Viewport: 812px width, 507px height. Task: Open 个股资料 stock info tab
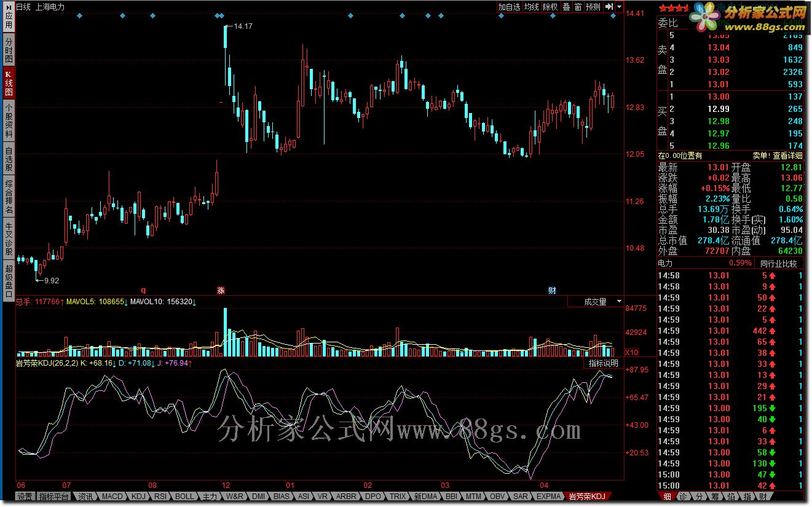pos(9,121)
